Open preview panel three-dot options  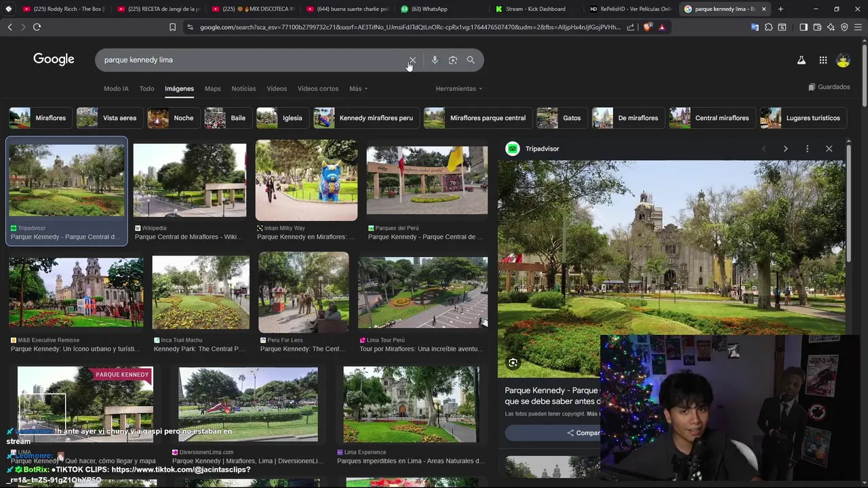tap(807, 148)
